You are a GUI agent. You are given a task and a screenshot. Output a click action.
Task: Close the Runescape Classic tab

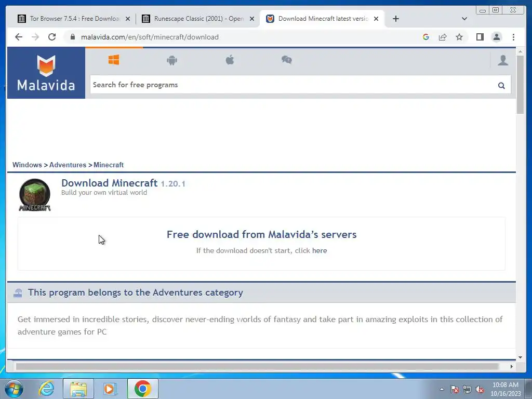pos(252,19)
